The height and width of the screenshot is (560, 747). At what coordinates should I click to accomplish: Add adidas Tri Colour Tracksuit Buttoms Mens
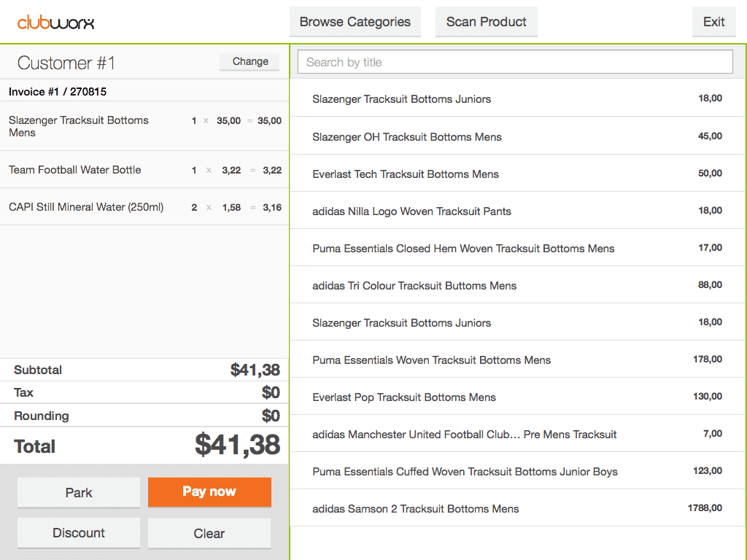pyautogui.click(x=517, y=285)
